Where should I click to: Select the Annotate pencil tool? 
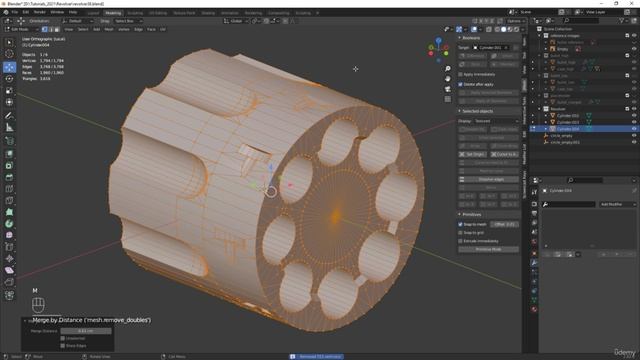[9, 116]
